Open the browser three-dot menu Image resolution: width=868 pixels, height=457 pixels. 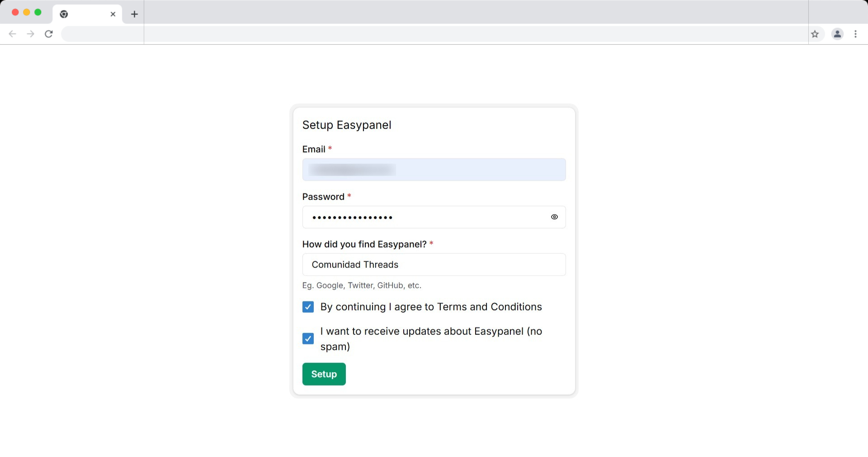(x=855, y=34)
